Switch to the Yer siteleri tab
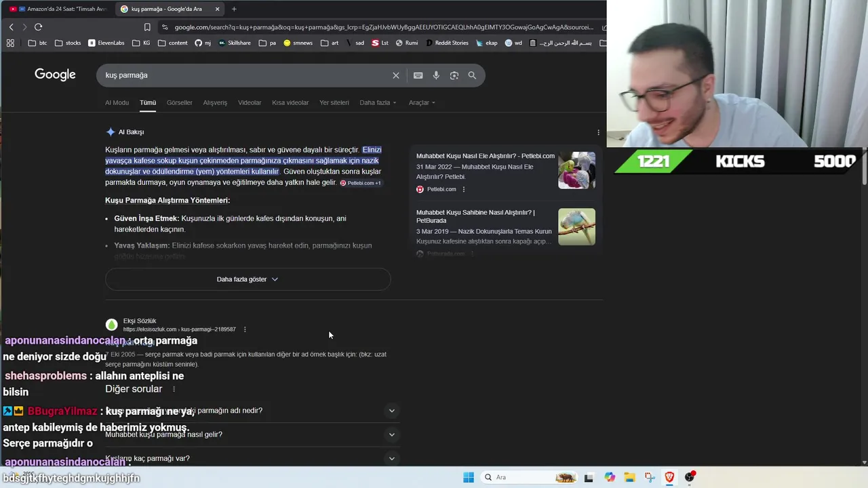Viewport: 868px width, 488px height. pyautogui.click(x=334, y=103)
